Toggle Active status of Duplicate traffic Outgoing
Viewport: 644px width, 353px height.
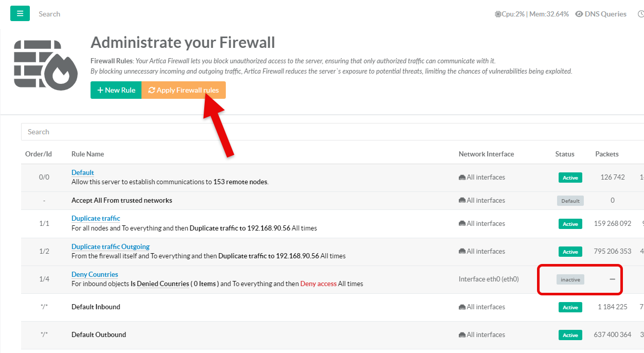pyautogui.click(x=570, y=252)
